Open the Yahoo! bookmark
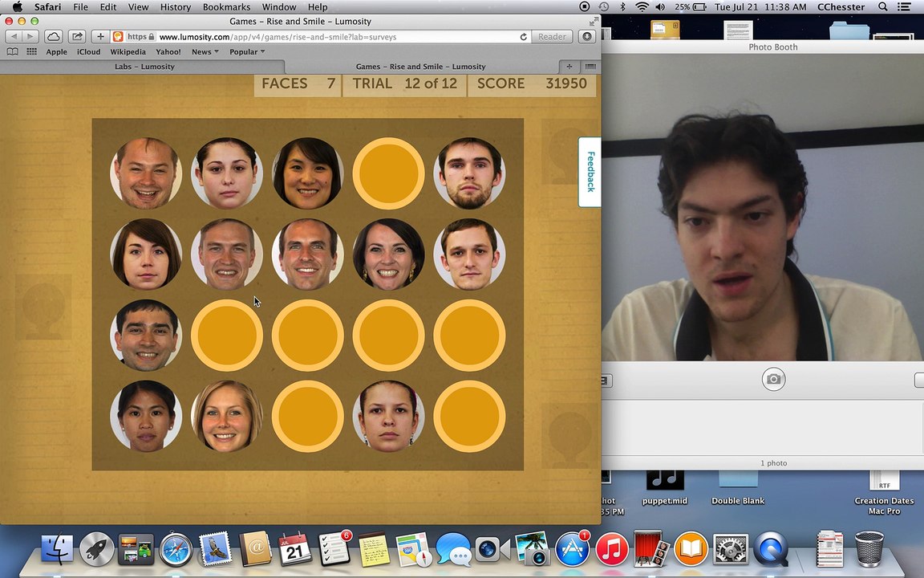The height and width of the screenshot is (578, 924). 168,52
